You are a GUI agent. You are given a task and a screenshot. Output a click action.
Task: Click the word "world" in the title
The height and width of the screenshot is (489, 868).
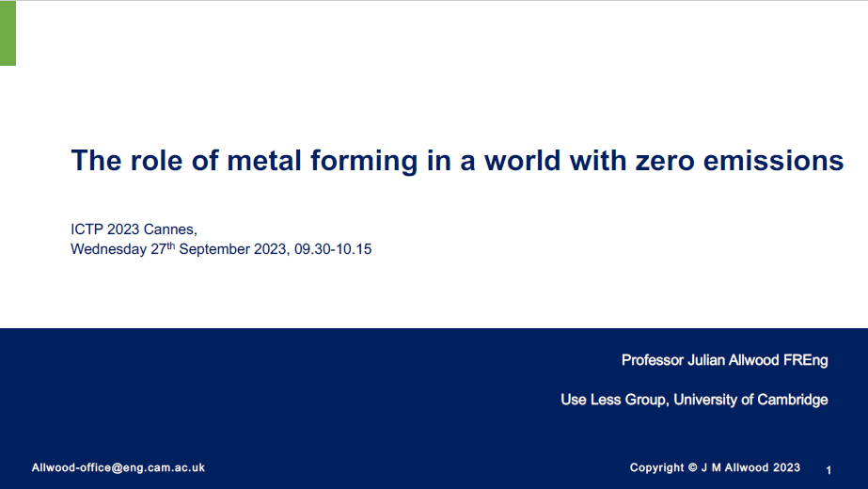click(x=522, y=161)
